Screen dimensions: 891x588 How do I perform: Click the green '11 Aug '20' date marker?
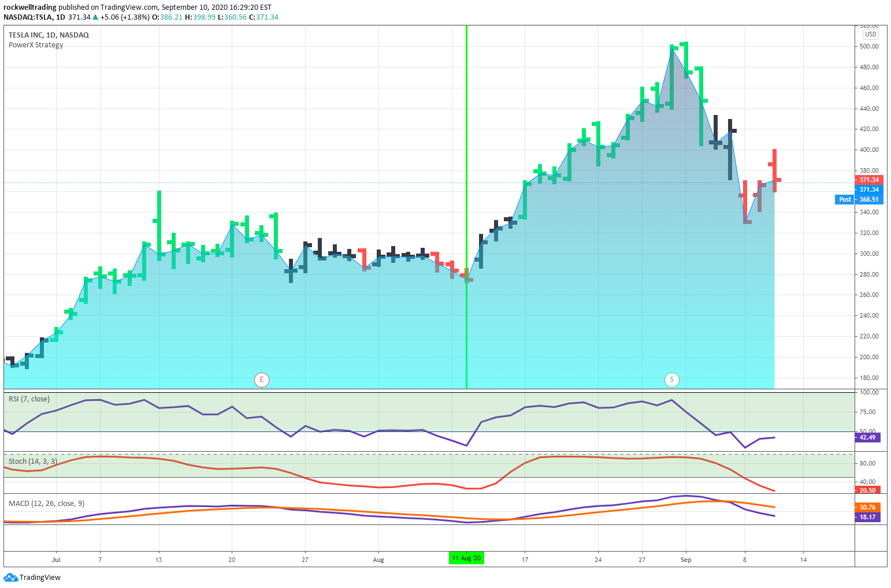click(467, 558)
